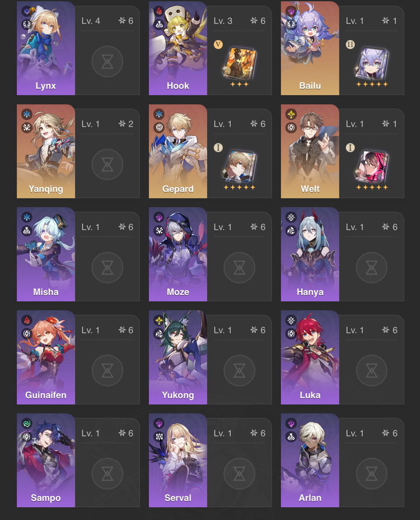Screen dimensions: 420x520
Task: Select Gepard's equipped light cone icon
Action: [239, 167]
